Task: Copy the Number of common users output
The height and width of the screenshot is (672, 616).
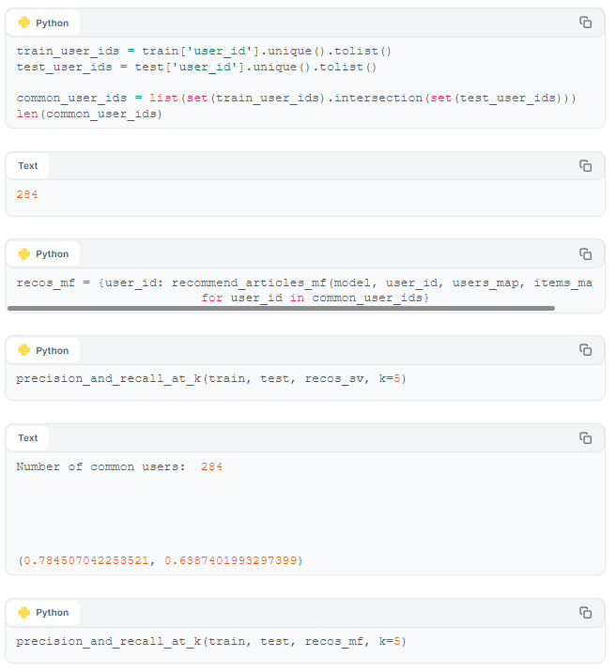Action: pos(585,438)
